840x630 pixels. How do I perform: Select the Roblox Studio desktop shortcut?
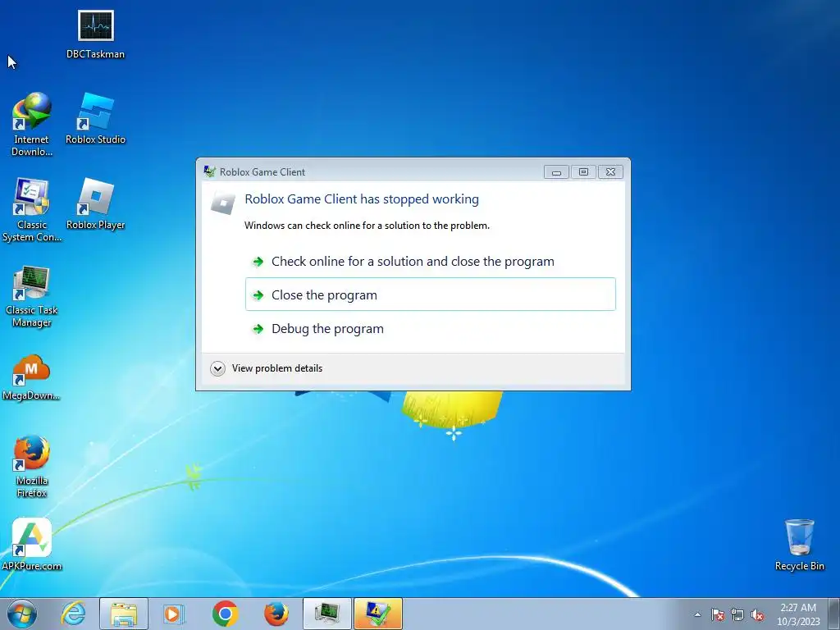coord(95,118)
